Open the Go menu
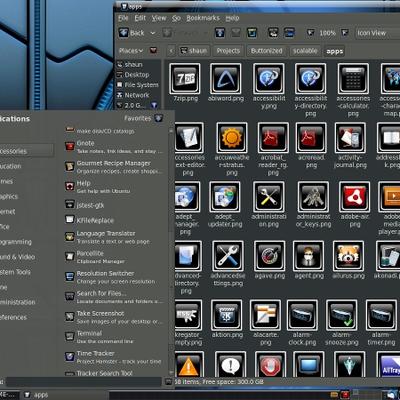The height and width of the screenshot is (400, 400). 176,18
